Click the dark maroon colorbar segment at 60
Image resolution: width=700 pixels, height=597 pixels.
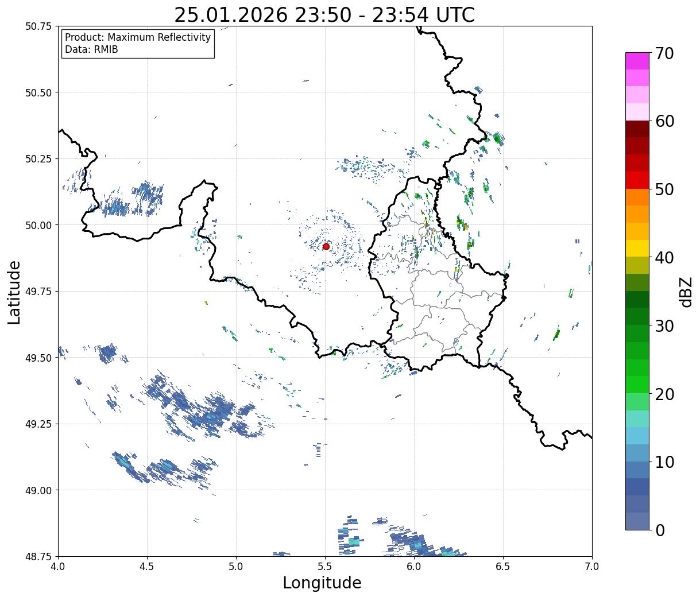coord(637,129)
